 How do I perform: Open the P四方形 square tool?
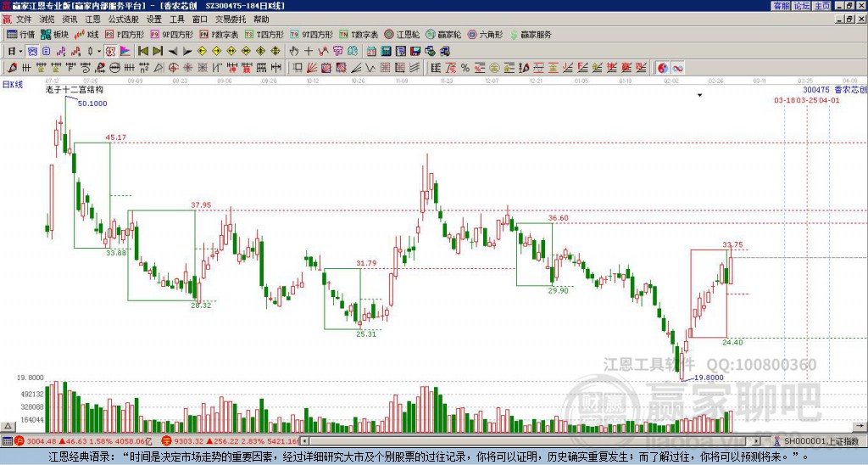125,34
